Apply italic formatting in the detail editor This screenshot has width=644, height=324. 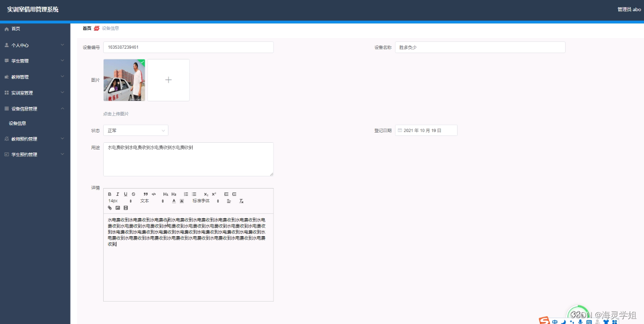point(117,194)
